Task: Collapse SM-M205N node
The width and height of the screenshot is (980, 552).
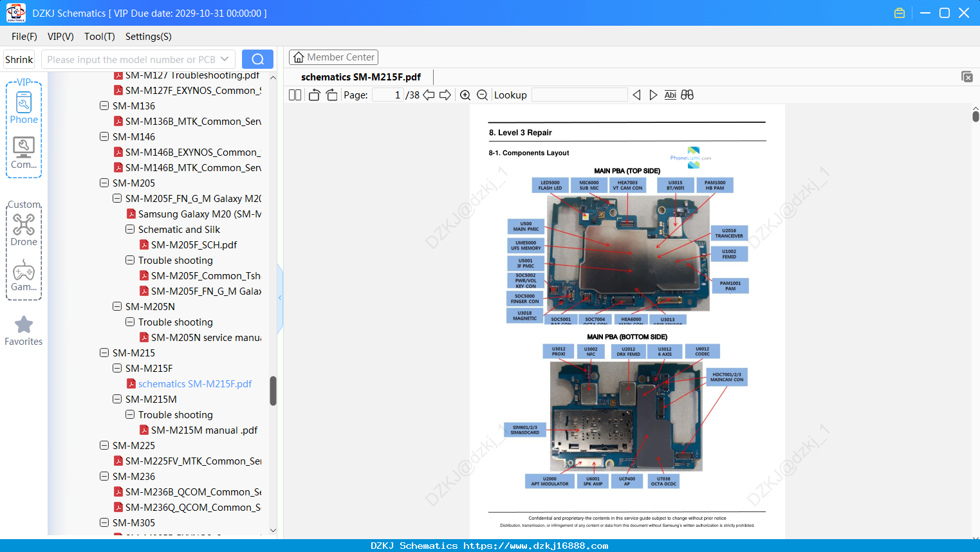Action: pos(117,306)
